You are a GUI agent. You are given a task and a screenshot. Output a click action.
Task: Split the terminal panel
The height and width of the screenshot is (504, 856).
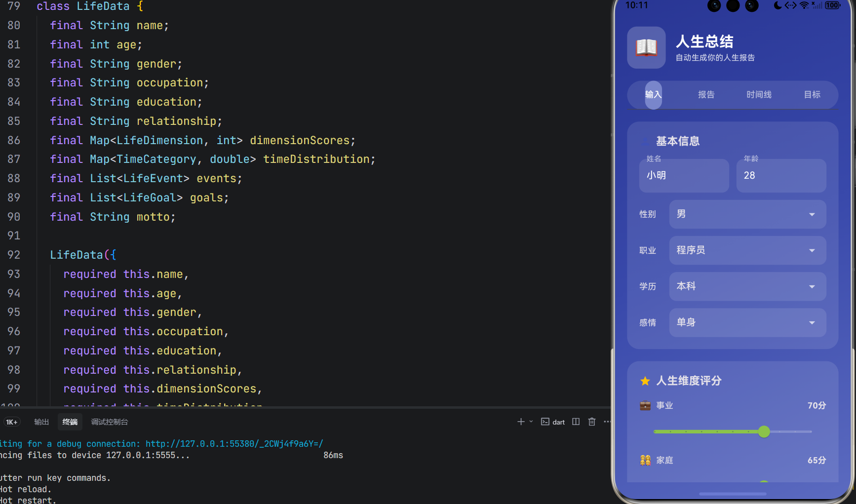[x=576, y=422]
